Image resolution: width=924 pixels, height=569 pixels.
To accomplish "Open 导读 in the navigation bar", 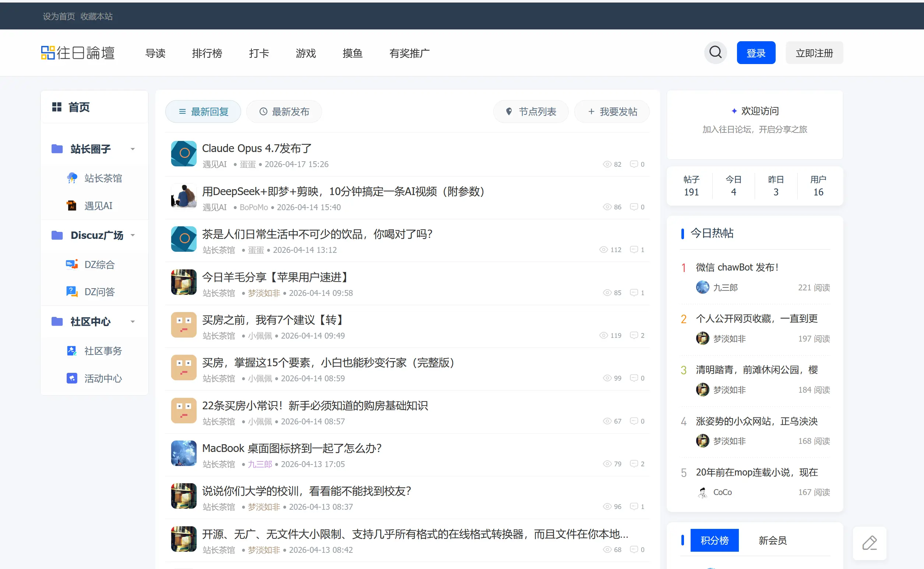I will pos(155,53).
